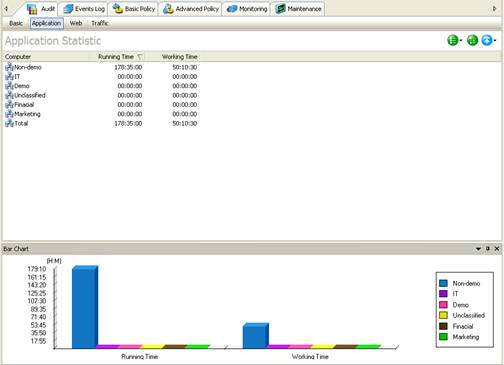Toggle pin on the Bar Chart panel
The height and width of the screenshot is (365, 504).
pos(488,249)
